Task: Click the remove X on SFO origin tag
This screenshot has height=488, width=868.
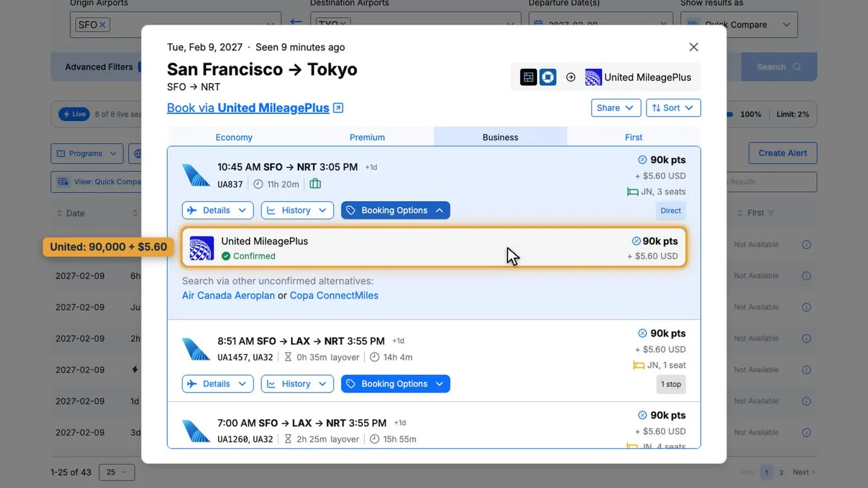Action: coord(103,25)
